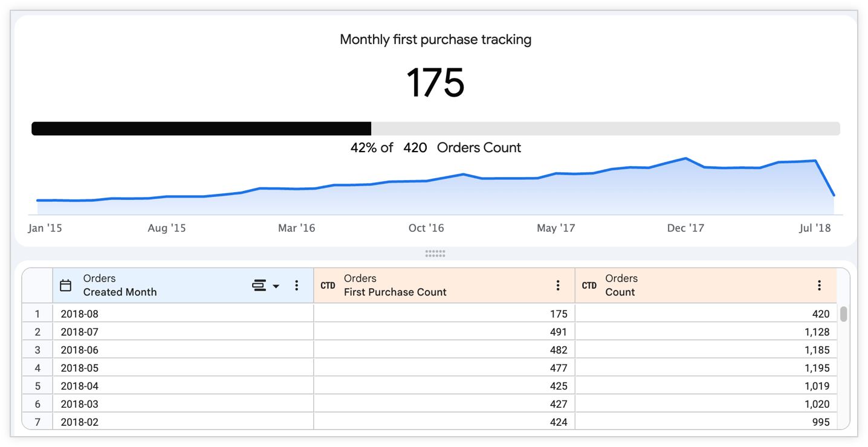
Task: Click the '42% of 420 Orders Count' label
Action: point(435,148)
